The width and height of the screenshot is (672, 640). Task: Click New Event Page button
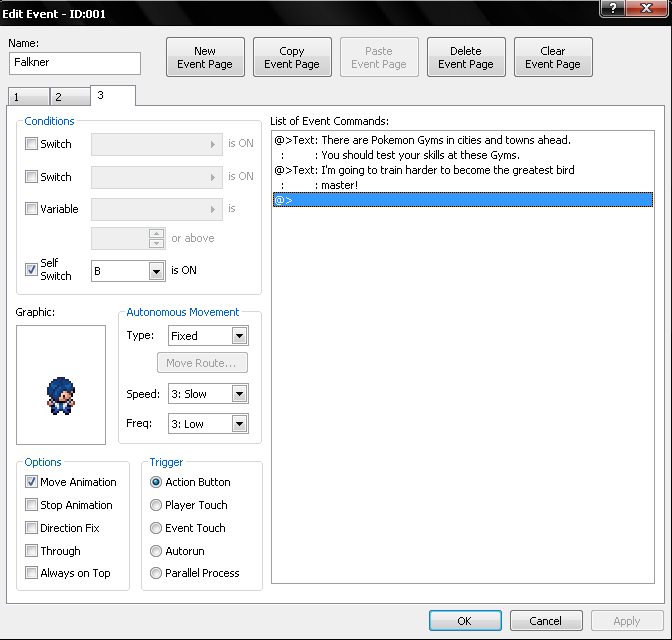point(205,57)
